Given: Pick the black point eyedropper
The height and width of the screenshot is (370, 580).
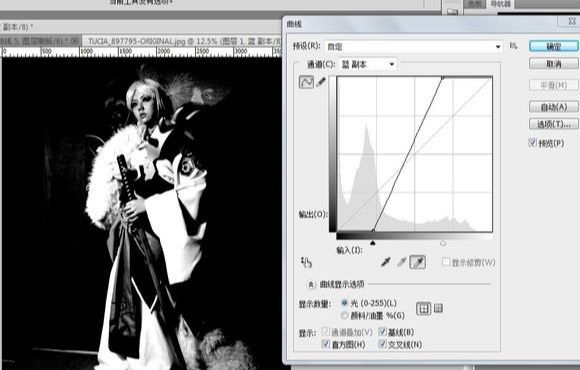Looking at the screenshot, I should pos(385,262).
